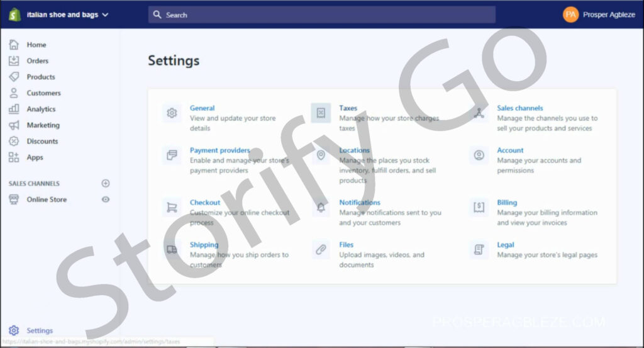Open Payment providers settings link

pyautogui.click(x=219, y=150)
